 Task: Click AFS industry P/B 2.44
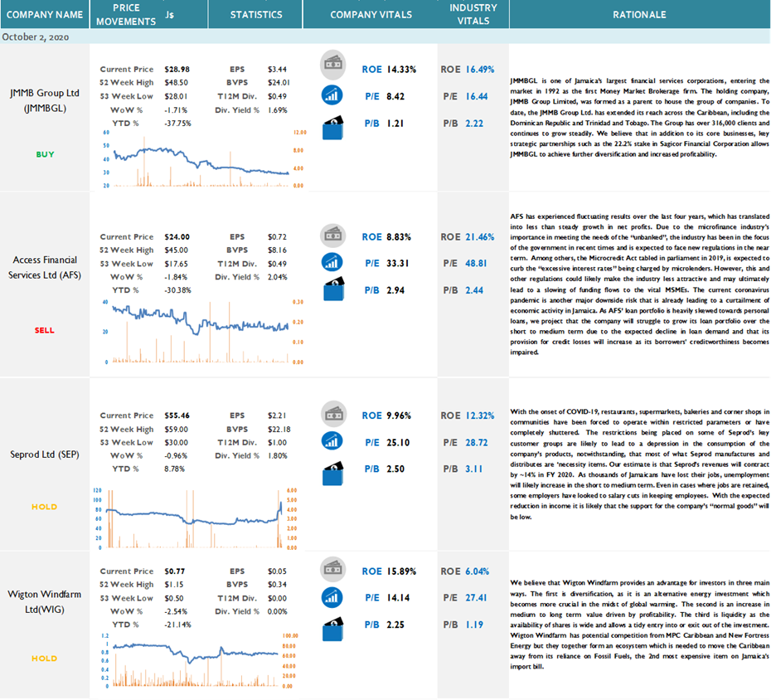(x=474, y=290)
